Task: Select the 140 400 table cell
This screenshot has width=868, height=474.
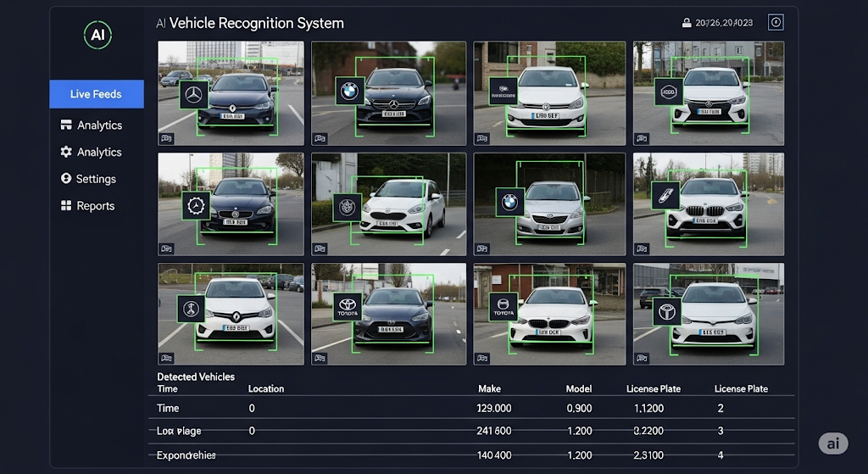Action: pos(494,455)
